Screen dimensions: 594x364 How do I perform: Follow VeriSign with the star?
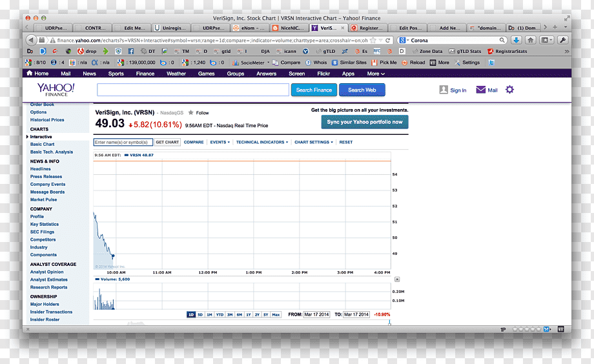pyautogui.click(x=191, y=112)
